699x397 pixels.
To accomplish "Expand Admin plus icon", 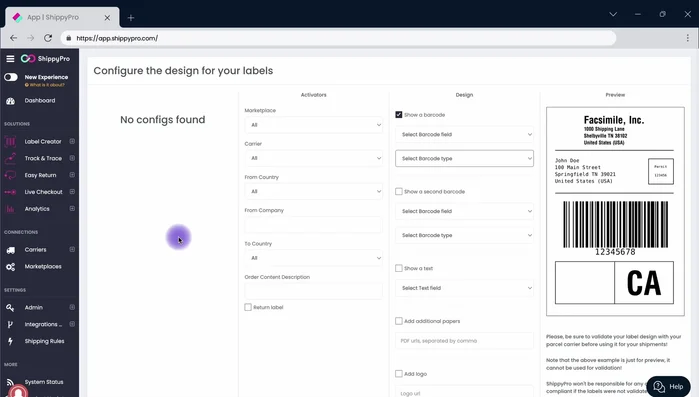I will click(72, 307).
